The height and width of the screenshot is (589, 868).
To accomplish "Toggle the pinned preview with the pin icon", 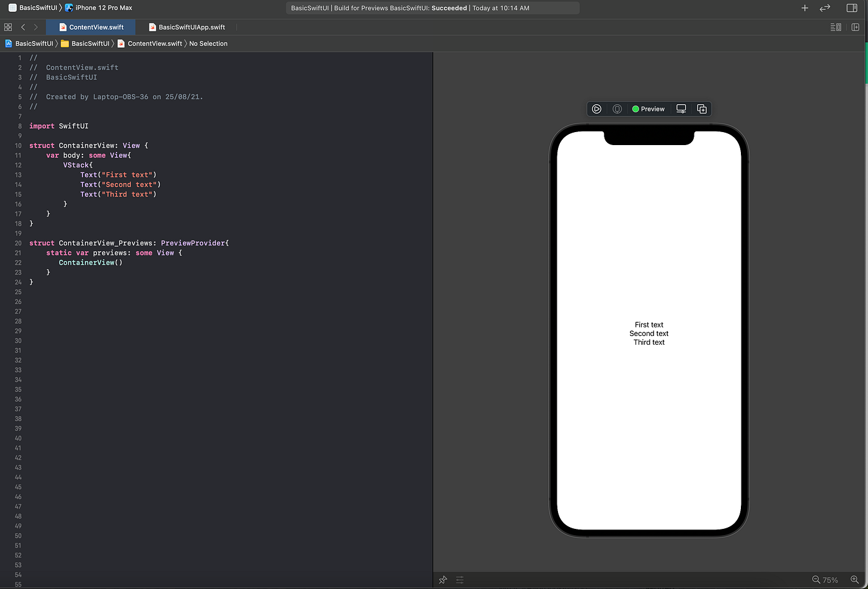I will 443,580.
